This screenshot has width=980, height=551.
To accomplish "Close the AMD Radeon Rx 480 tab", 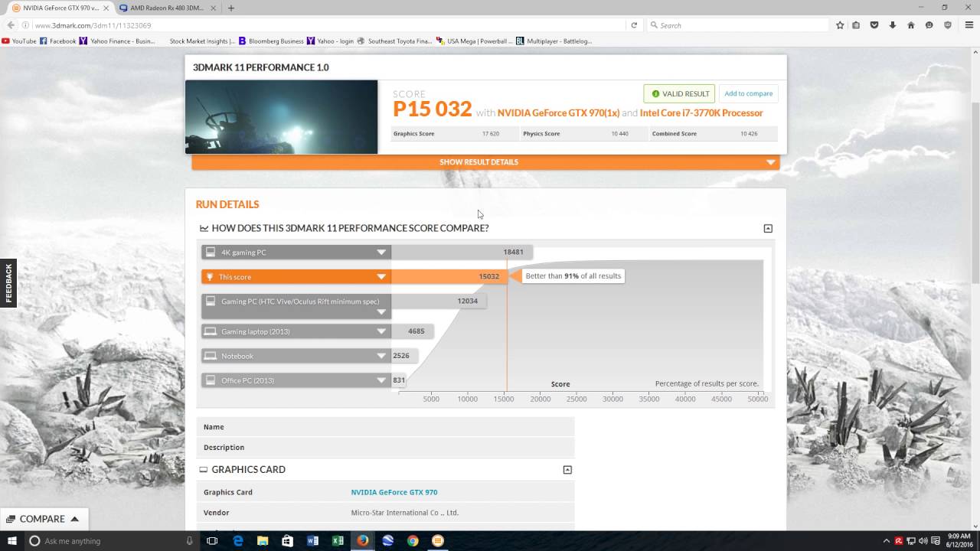I will [x=212, y=8].
